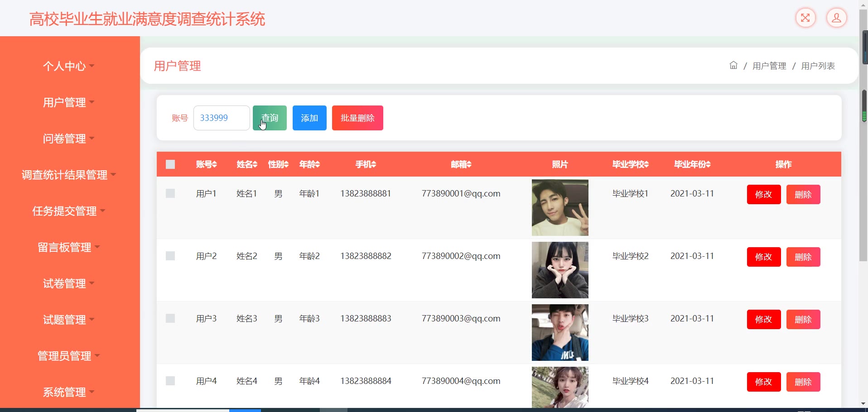The image size is (868, 412).
Task: Sort table by 手机 column
Action: pyautogui.click(x=366, y=164)
